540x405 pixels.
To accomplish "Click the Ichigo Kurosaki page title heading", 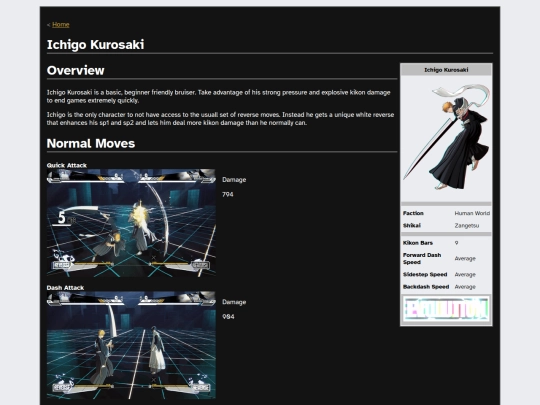I will pos(95,44).
